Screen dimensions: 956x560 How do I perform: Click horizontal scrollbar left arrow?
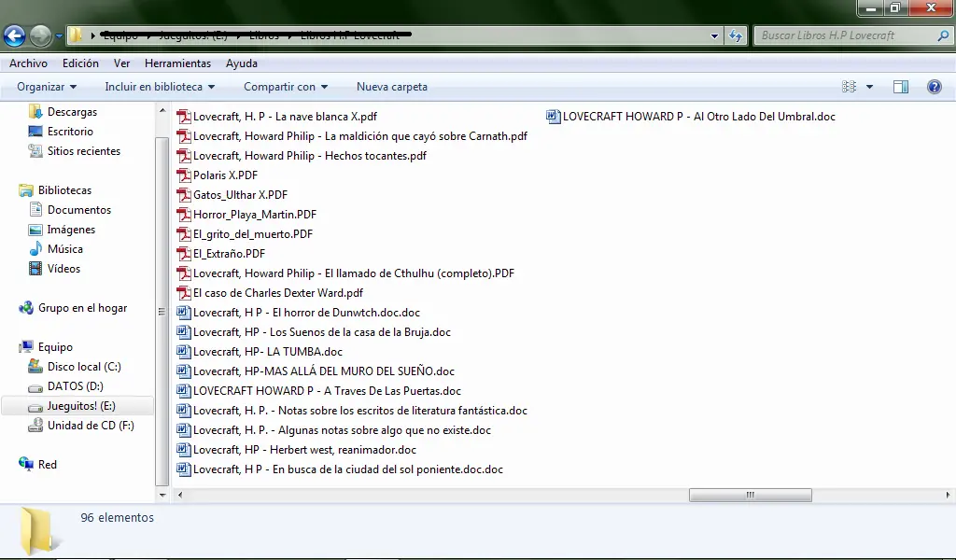tap(180, 495)
